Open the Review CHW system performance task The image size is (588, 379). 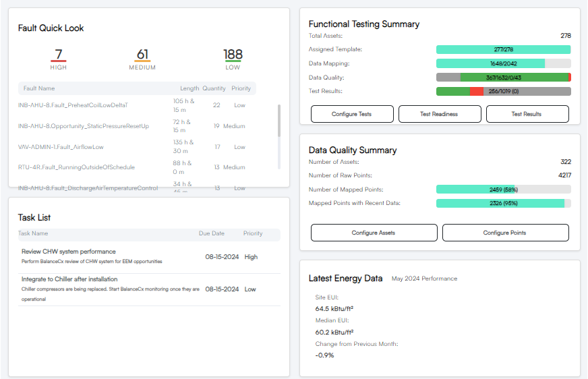click(x=68, y=252)
